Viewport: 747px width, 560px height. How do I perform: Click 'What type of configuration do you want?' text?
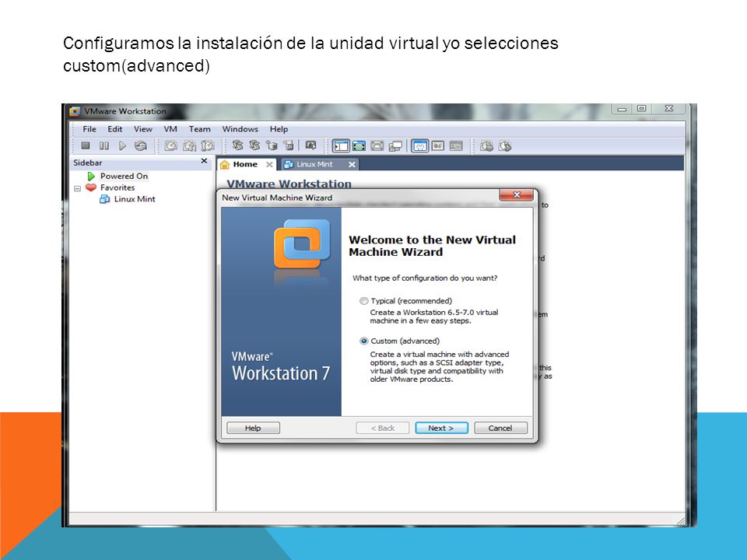(x=425, y=278)
